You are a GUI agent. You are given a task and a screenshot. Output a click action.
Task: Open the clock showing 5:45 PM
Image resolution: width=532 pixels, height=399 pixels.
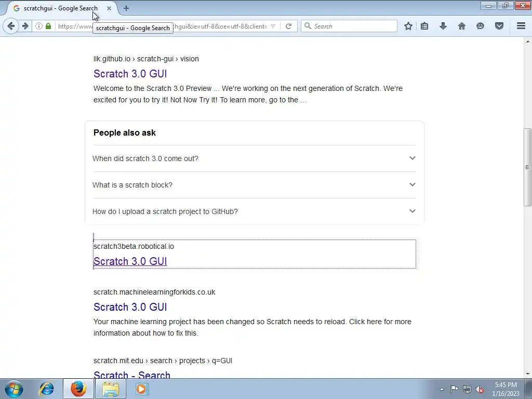(506, 389)
